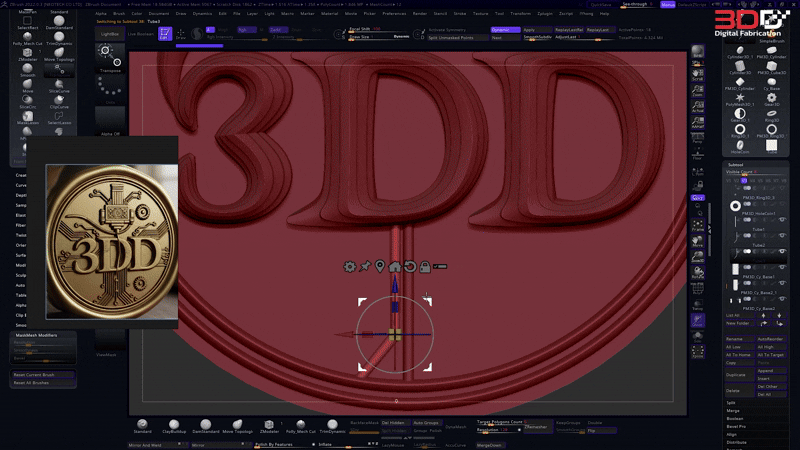Click the Reset Current Brush button
800x450 pixels.
click(x=34, y=374)
